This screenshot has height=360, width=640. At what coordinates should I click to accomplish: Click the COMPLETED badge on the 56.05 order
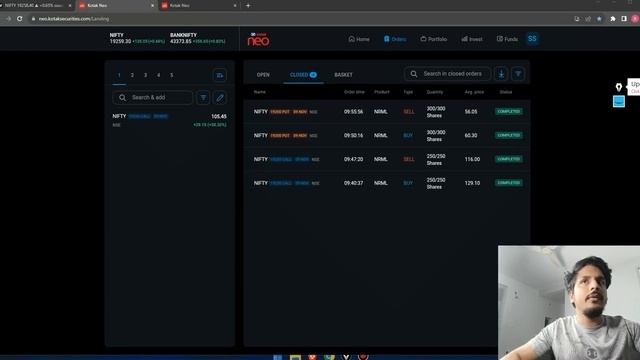coord(509,111)
